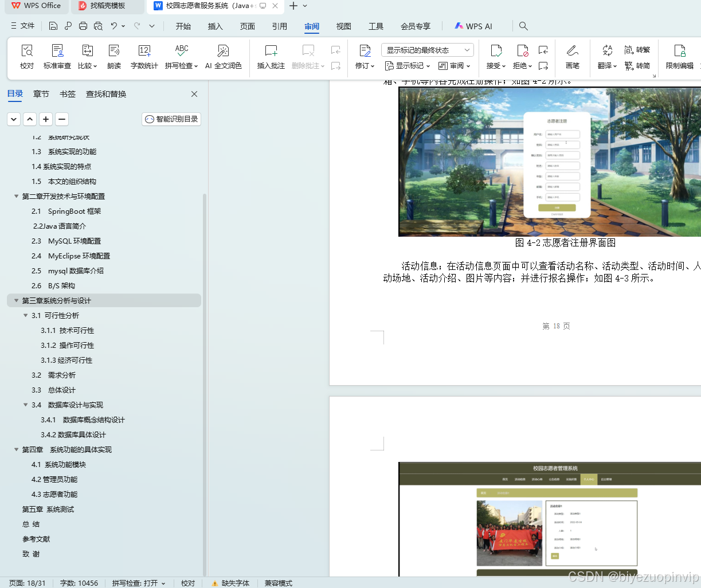The width and height of the screenshot is (701, 588).
Task: Click the print preview icon
Action: pyautogui.click(x=98, y=26)
